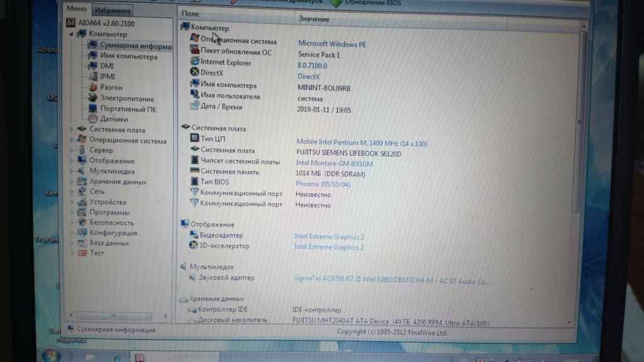Viewport: 644px width, 362px height.
Task: Click the Тип ЦП processor icon
Action: click(194, 138)
